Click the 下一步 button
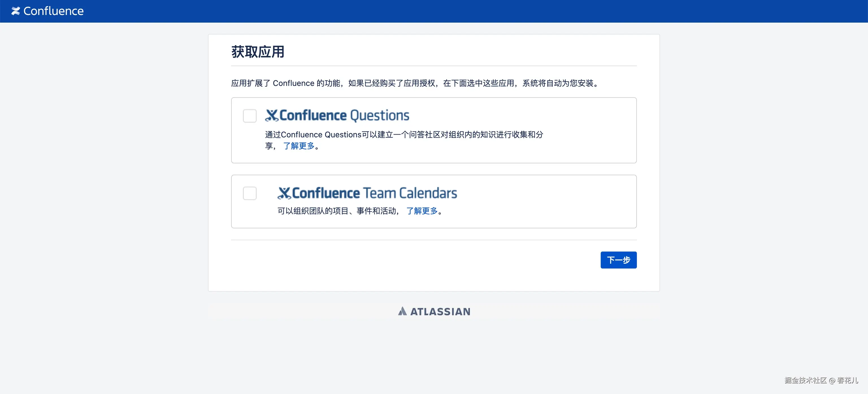The image size is (868, 394). pyautogui.click(x=619, y=260)
